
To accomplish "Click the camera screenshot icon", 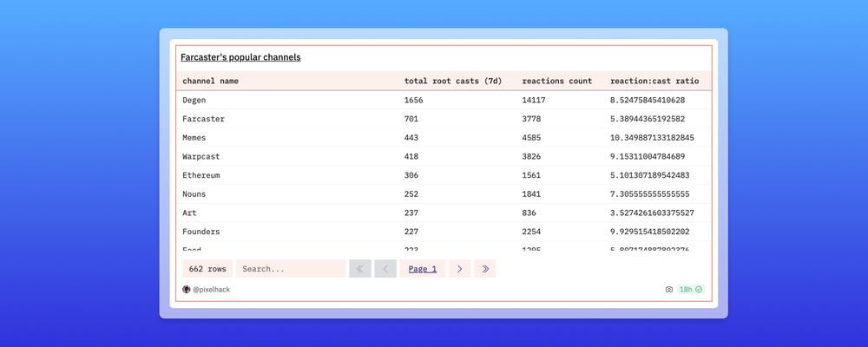I will pyautogui.click(x=669, y=289).
